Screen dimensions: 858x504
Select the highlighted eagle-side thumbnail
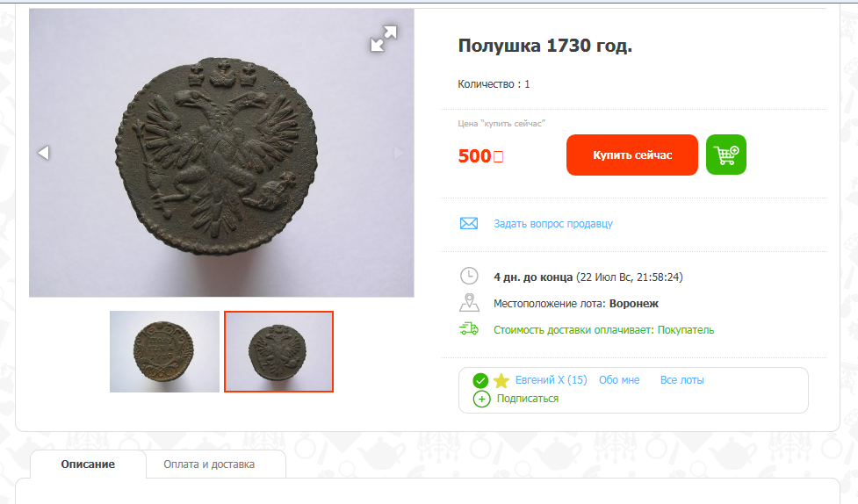point(278,351)
